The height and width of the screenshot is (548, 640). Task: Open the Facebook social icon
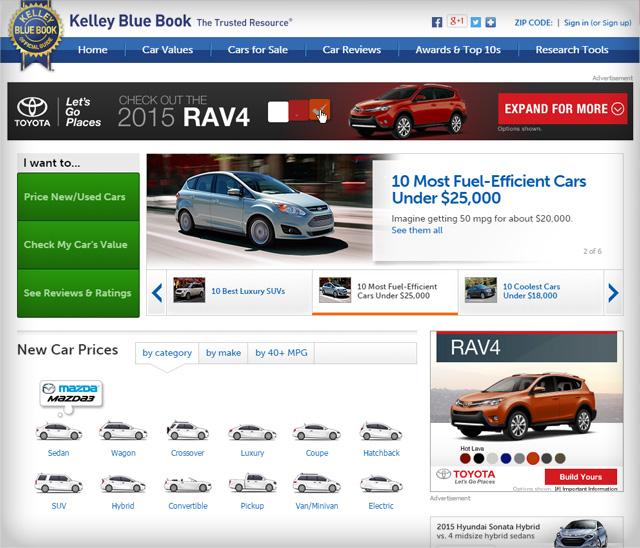(437, 22)
